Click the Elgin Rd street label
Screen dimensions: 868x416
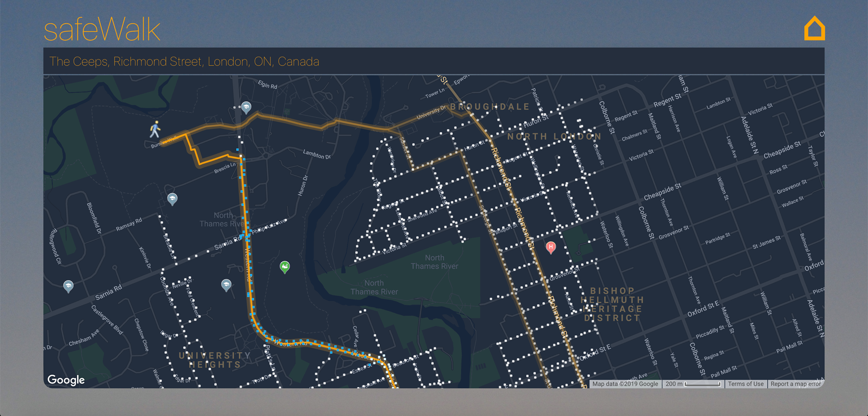coord(267,85)
